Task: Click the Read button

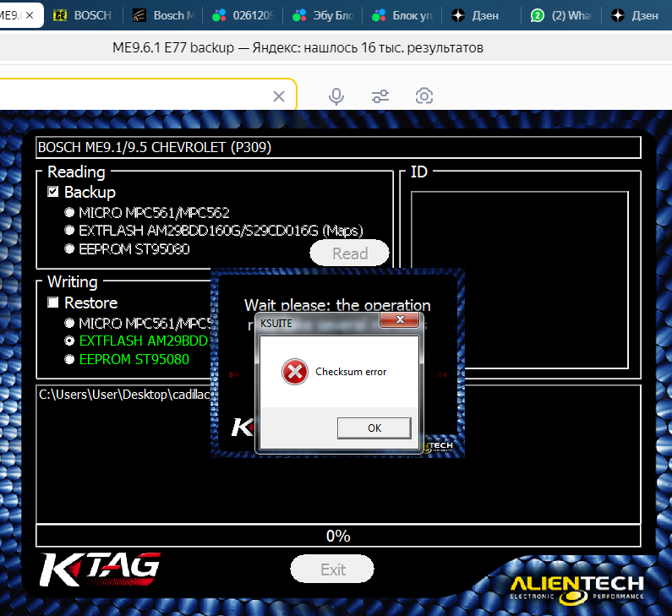Action: click(349, 253)
